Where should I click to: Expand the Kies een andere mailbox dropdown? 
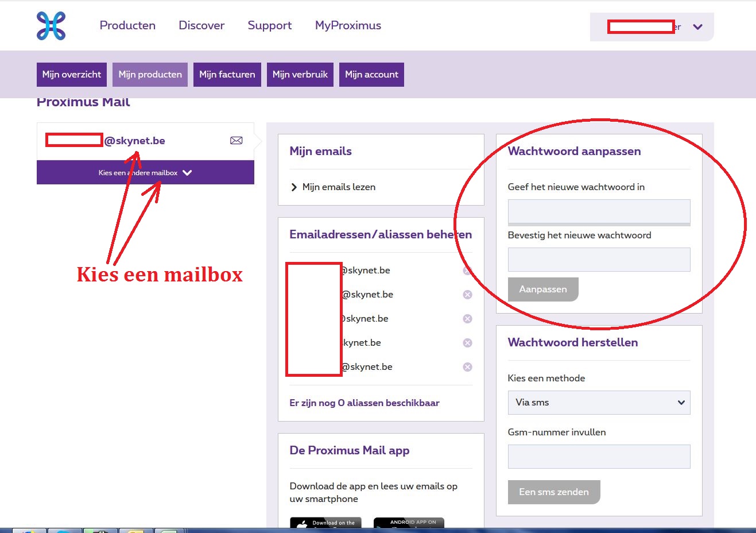145,172
